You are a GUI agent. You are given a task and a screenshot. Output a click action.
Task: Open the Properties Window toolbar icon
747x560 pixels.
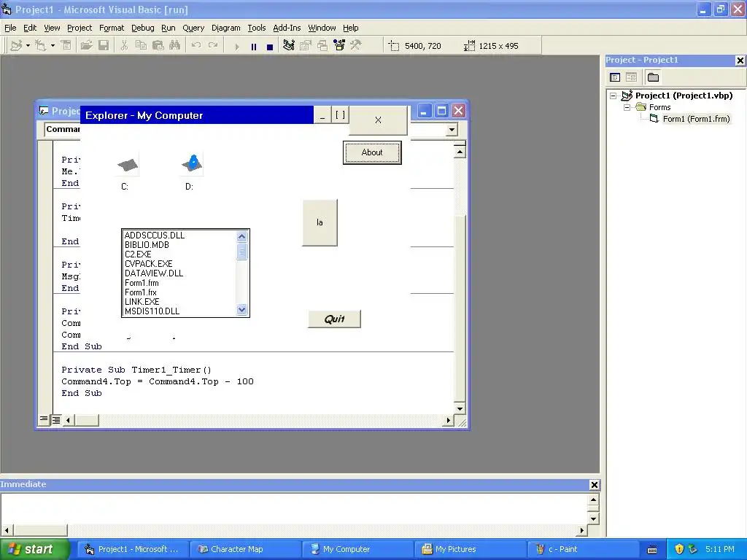[x=306, y=46]
